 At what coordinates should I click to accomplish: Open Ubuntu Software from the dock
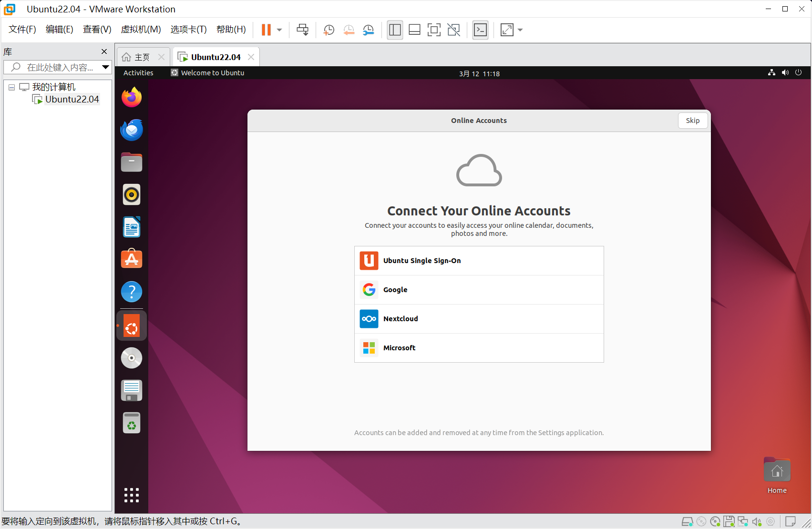tap(132, 259)
